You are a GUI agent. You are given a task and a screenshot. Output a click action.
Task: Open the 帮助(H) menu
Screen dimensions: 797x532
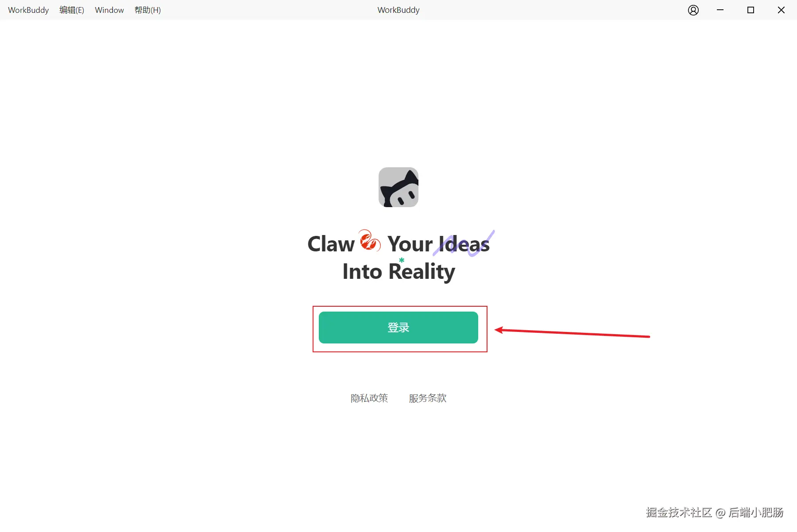tap(147, 10)
